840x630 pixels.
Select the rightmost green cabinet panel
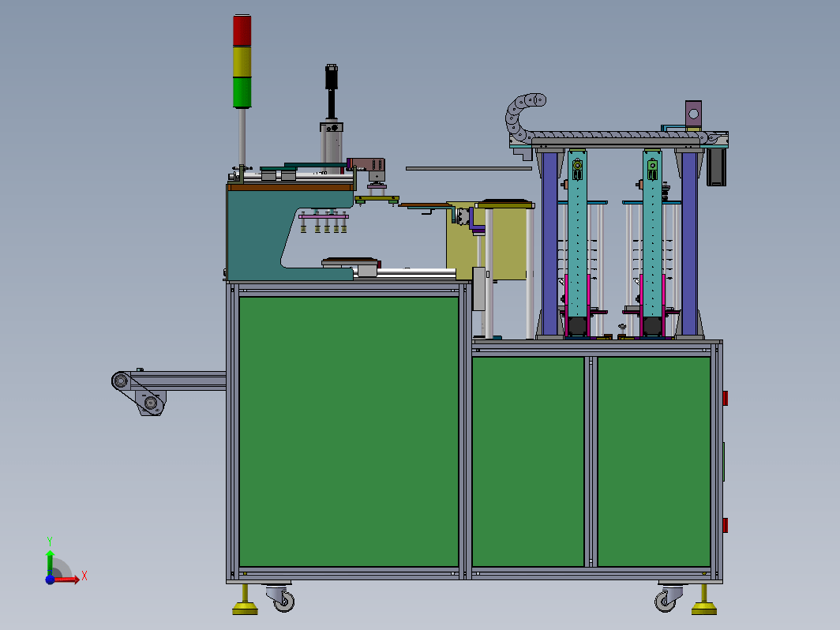click(654, 461)
